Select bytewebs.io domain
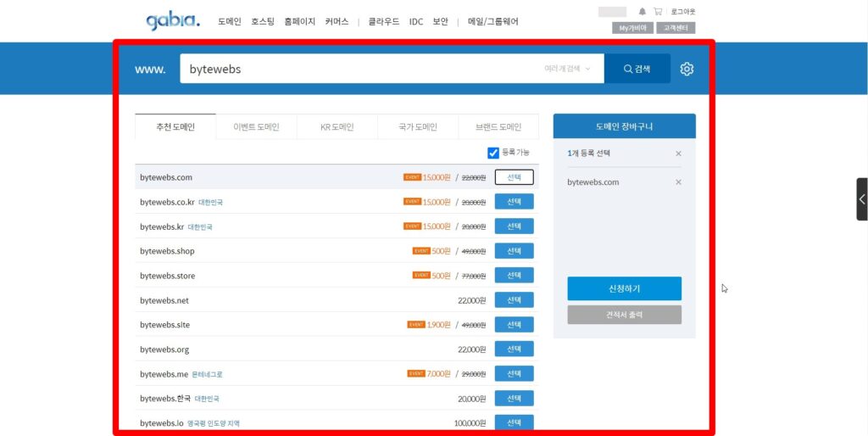 click(515, 422)
